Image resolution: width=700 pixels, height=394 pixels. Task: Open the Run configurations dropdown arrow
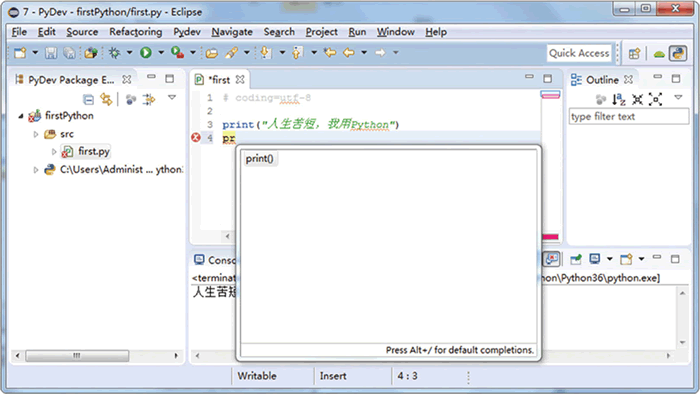tap(161, 53)
